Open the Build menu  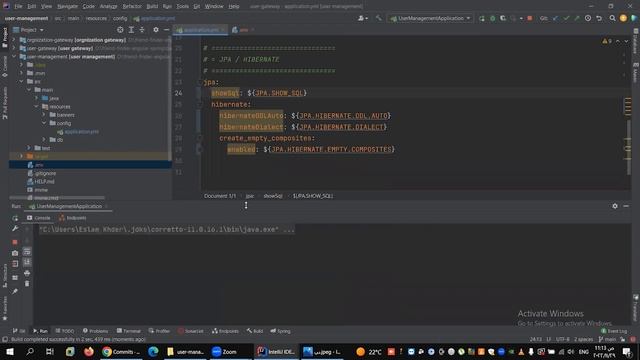(x=152, y=7)
